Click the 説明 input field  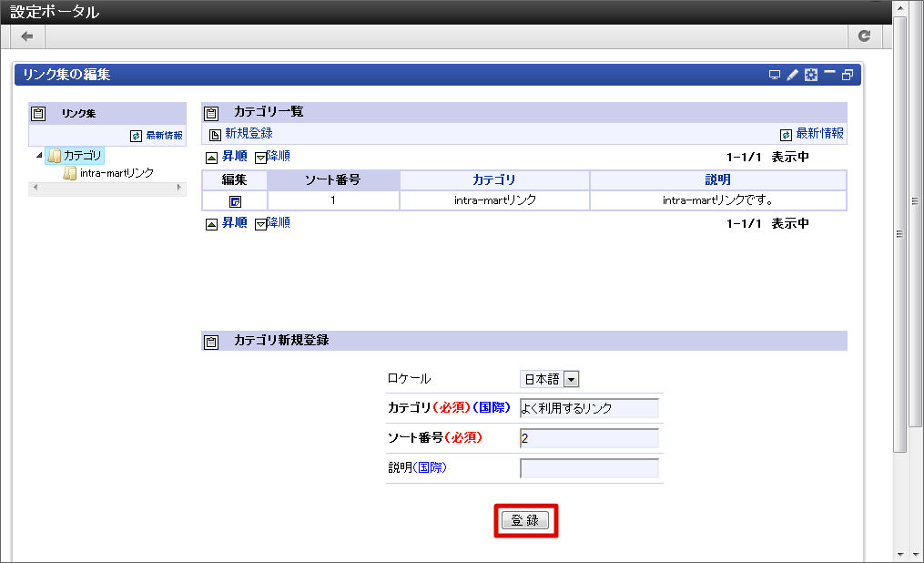pos(589,468)
